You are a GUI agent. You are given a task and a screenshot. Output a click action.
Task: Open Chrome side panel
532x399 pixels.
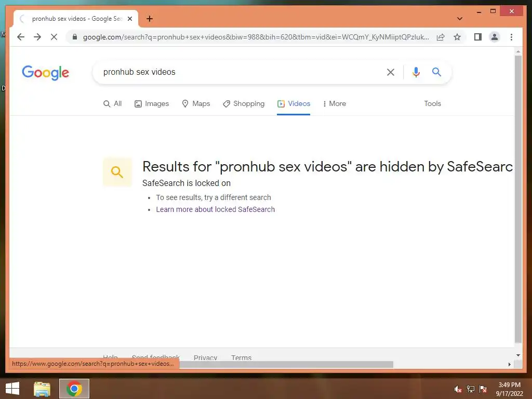click(478, 37)
